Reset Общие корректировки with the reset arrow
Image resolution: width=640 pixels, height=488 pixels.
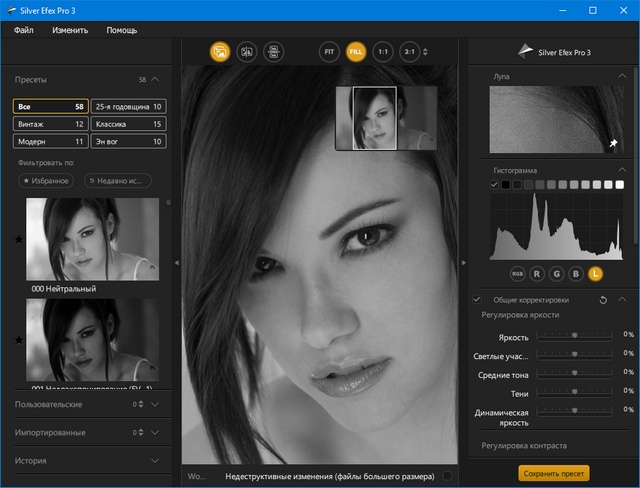[603, 299]
